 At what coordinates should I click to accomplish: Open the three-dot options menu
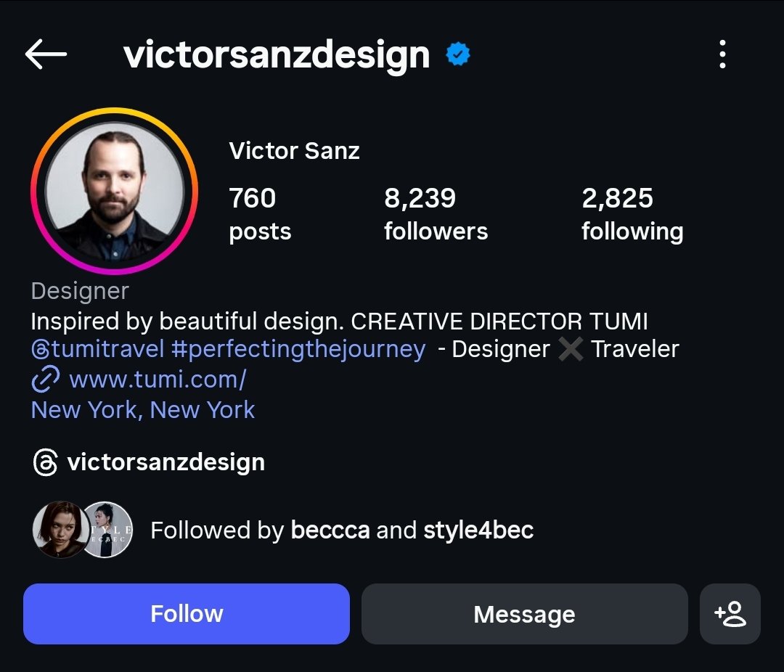click(722, 54)
